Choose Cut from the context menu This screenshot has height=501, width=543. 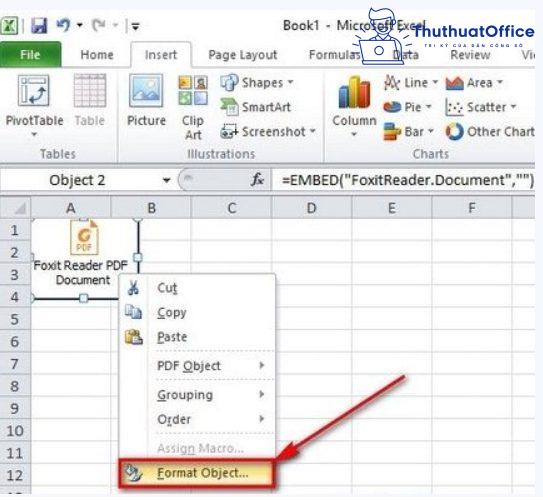coord(197,288)
